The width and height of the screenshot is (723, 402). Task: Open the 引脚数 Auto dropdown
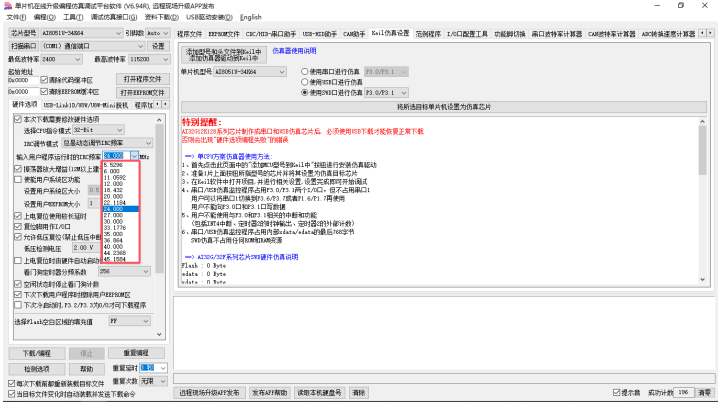point(158,33)
